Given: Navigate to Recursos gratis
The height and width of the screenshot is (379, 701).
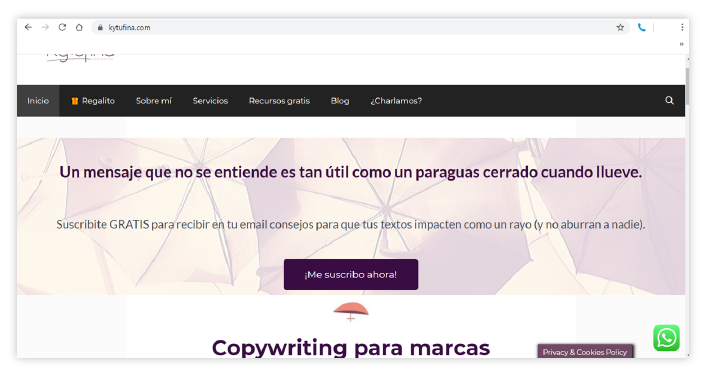Looking at the screenshot, I should [x=279, y=101].
